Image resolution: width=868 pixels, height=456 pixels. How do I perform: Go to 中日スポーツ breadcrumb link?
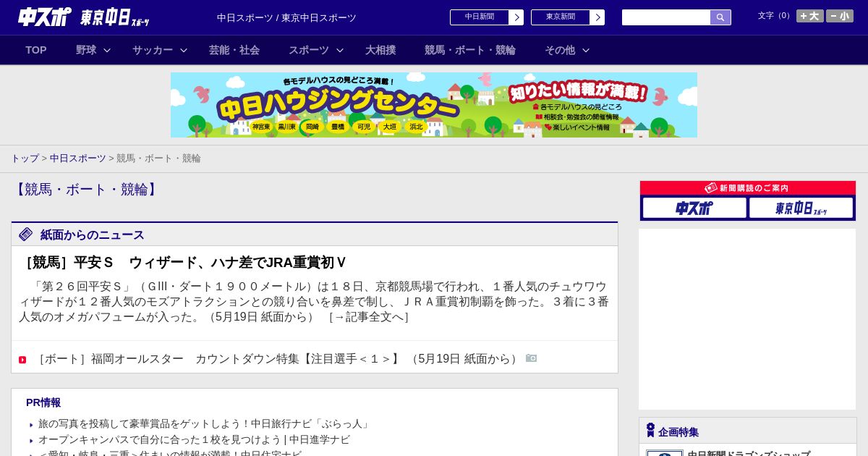pyautogui.click(x=78, y=158)
